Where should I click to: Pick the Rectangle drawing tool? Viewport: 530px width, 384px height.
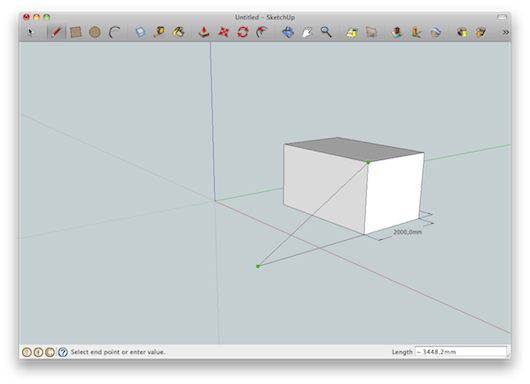(x=76, y=32)
